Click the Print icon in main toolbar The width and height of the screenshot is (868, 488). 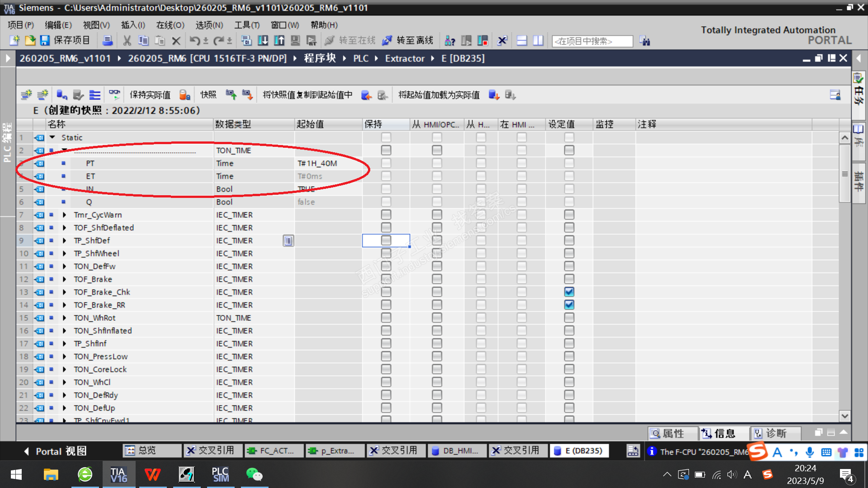point(108,41)
